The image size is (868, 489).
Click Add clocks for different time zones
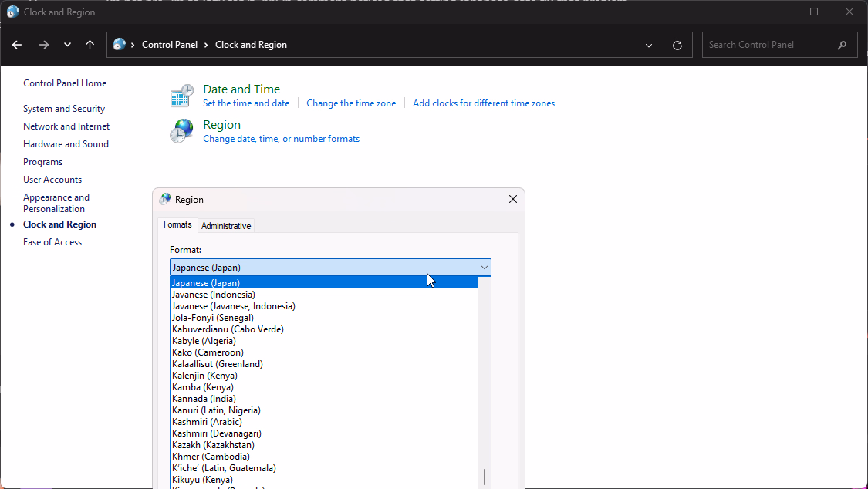tap(483, 103)
